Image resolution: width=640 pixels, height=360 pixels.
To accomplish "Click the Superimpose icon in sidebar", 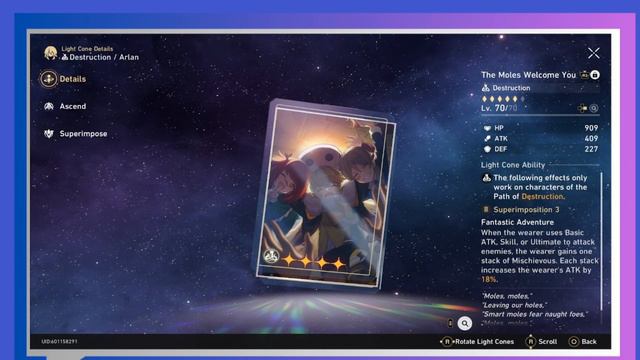I will click(x=49, y=134).
